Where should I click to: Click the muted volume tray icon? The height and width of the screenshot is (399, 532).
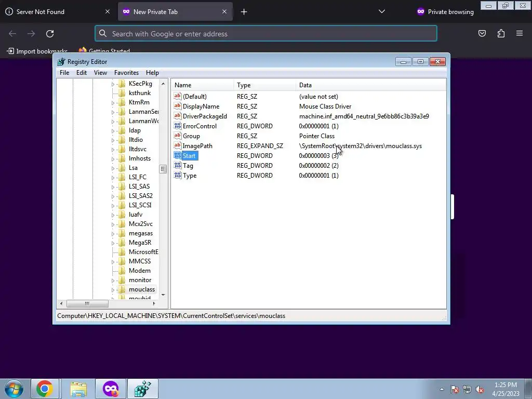(x=480, y=390)
